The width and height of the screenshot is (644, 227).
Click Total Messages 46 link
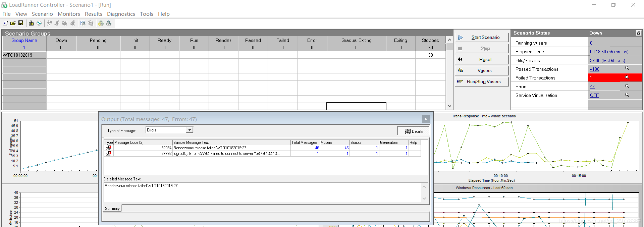(317, 148)
